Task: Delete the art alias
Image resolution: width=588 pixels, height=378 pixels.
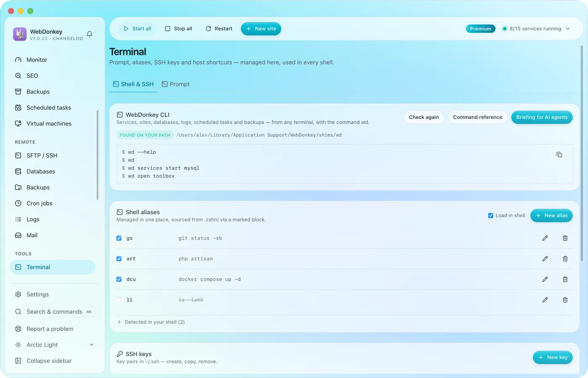Action: tap(565, 259)
